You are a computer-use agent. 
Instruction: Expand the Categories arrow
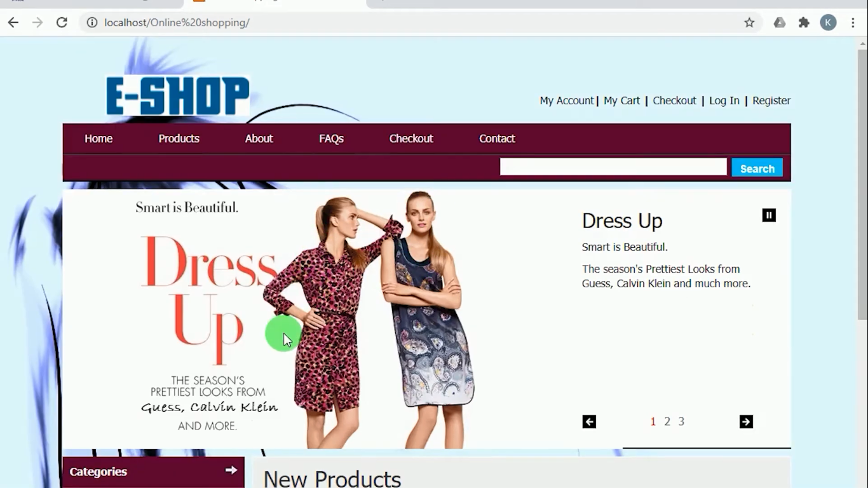(x=231, y=470)
